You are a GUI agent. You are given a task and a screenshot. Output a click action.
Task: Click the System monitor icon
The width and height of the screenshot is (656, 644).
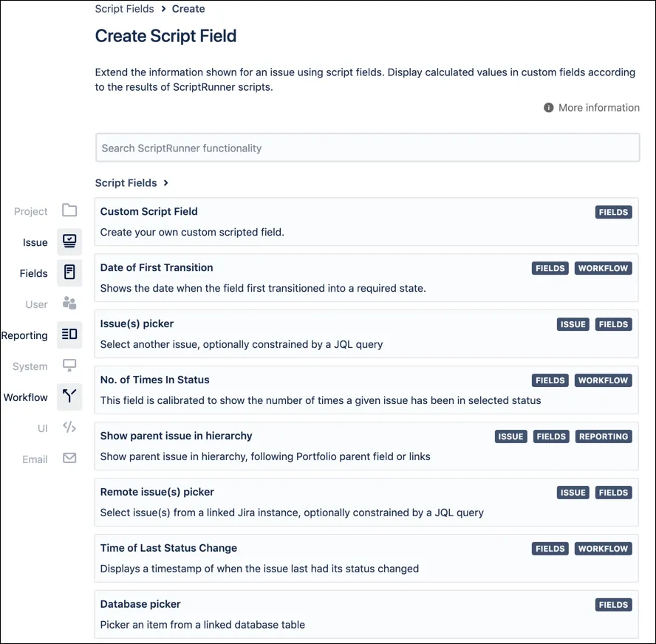69,365
